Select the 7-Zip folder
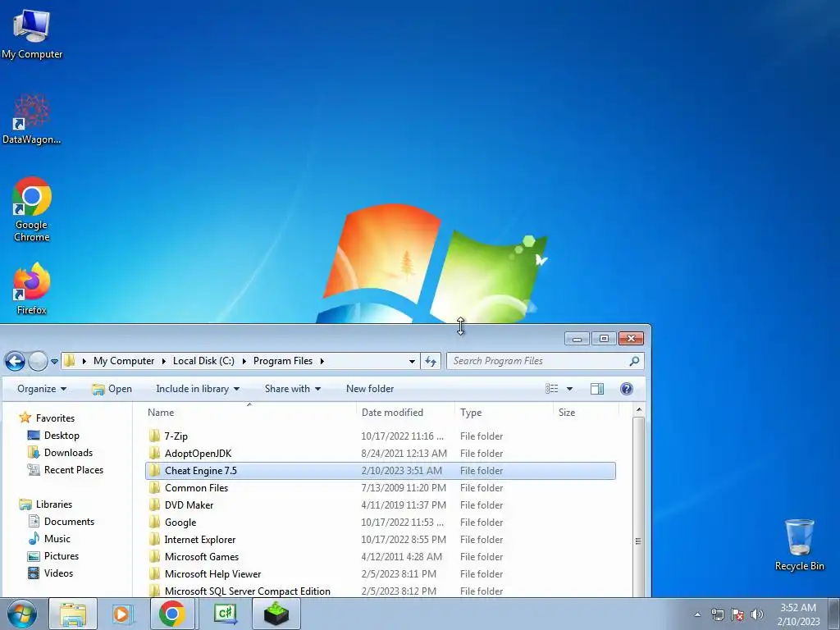The height and width of the screenshot is (630, 840). 381,436
